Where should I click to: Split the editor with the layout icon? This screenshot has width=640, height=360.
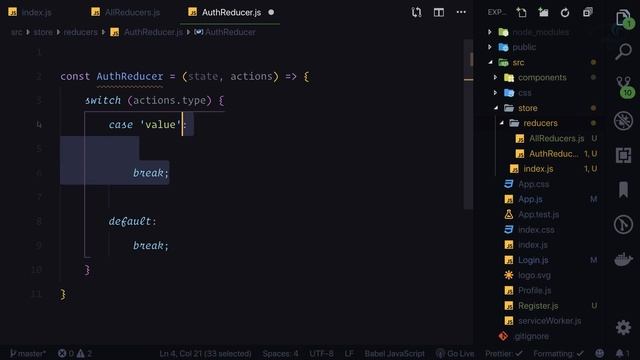(439, 12)
